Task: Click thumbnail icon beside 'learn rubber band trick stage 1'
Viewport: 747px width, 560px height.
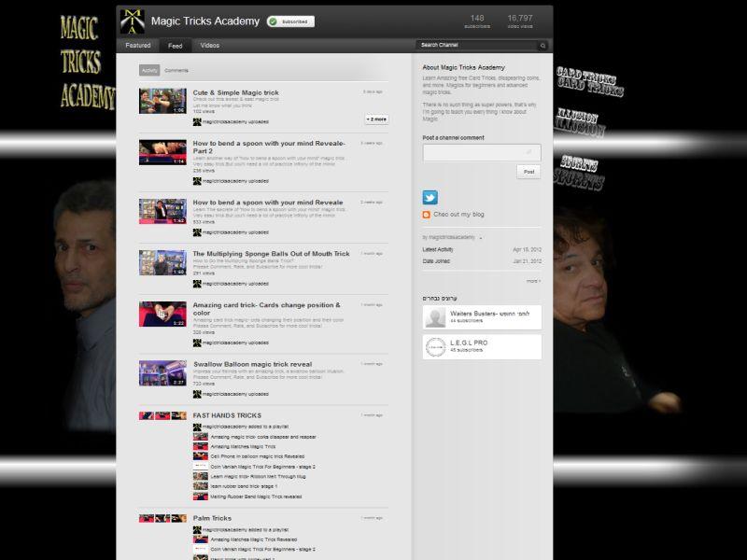Action: point(201,486)
